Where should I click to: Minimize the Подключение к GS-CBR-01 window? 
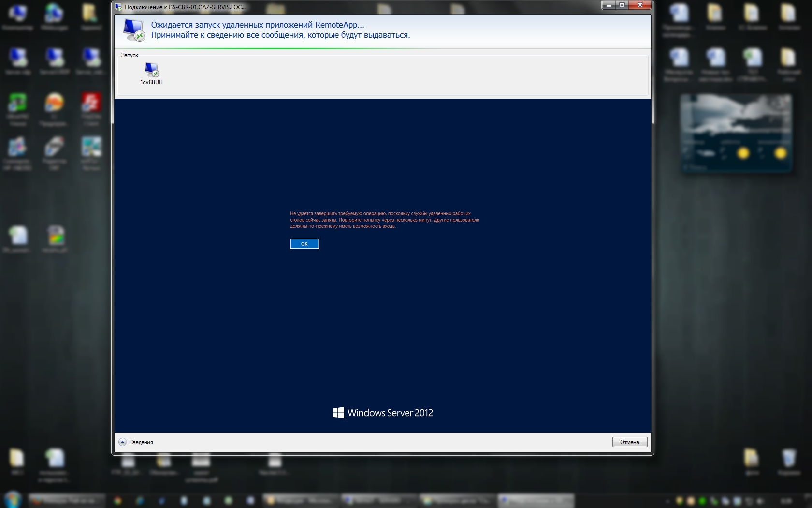click(x=609, y=5)
